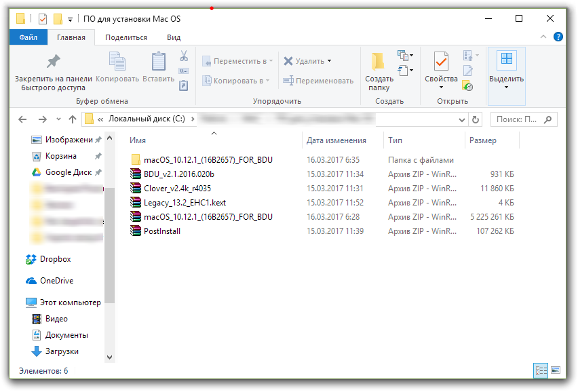Expand address bar history dropdown
578x392 pixels.
[x=463, y=119]
